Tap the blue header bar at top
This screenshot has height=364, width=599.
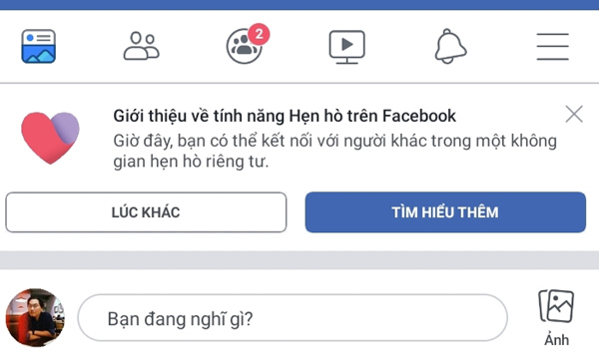pyautogui.click(x=299, y=5)
